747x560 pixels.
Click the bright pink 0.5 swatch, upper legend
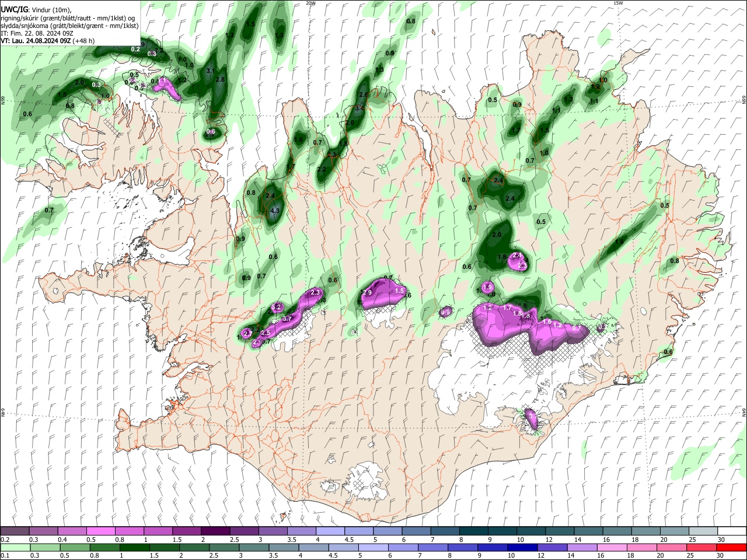100,531
